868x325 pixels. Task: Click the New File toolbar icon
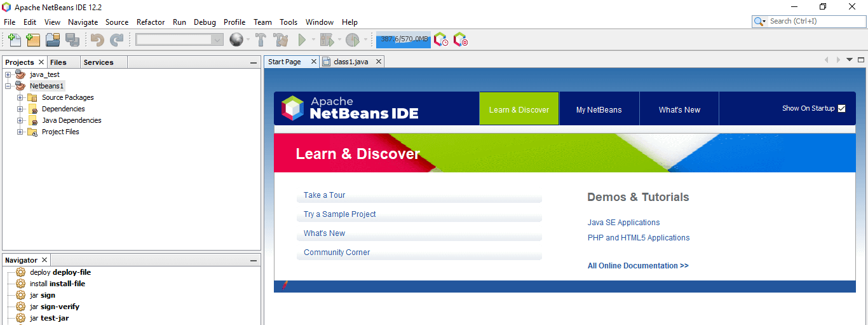click(x=15, y=40)
